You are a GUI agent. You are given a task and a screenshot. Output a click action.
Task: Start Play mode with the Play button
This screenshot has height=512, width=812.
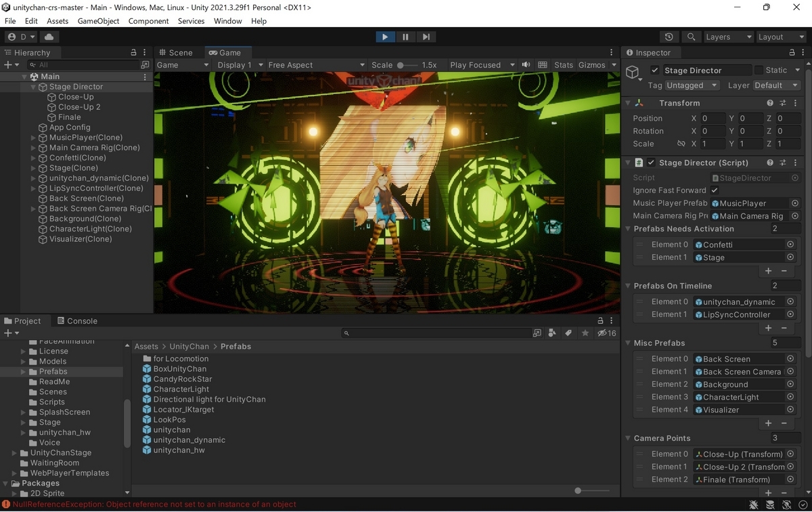(x=385, y=37)
